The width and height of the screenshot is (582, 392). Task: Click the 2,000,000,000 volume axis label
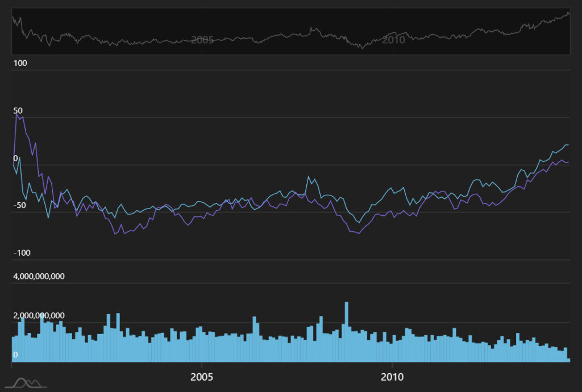pos(39,316)
